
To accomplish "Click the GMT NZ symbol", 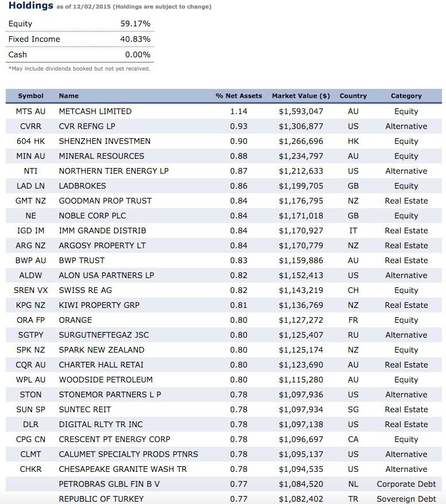I will (x=30, y=201).
